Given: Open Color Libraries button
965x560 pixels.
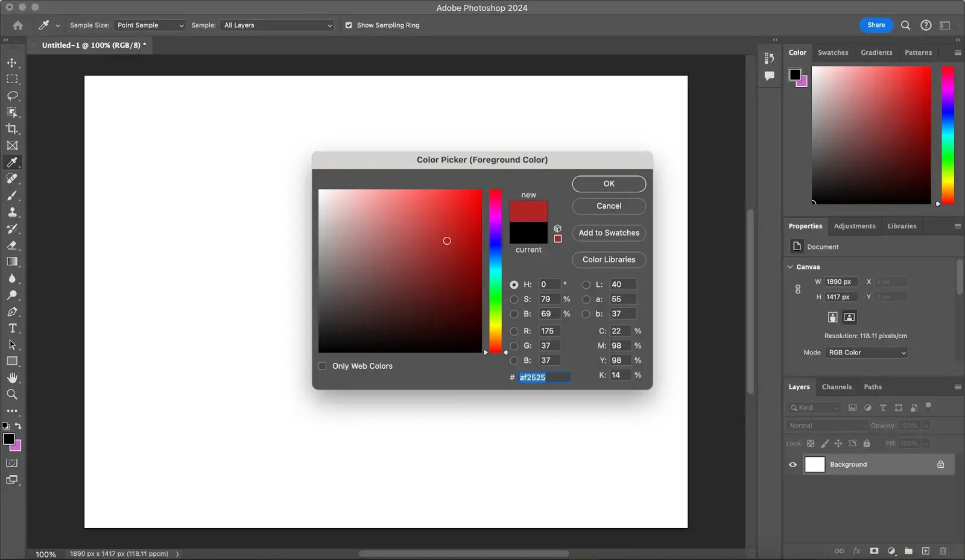Looking at the screenshot, I should [x=609, y=260].
